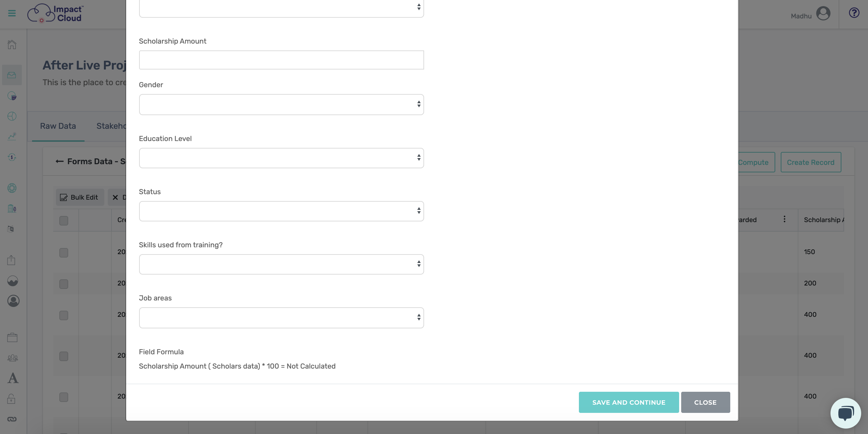Screen dimensions: 868x434
Task: Select the Field Formula text line
Action: click(237, 366)
